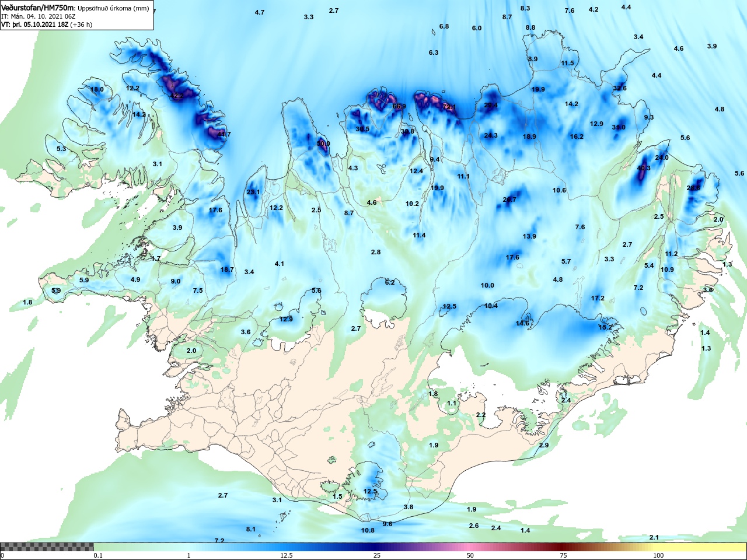The height and width of the screenshot is (560, 747).
Task: Click the map value 2.1
Action: 654,537
